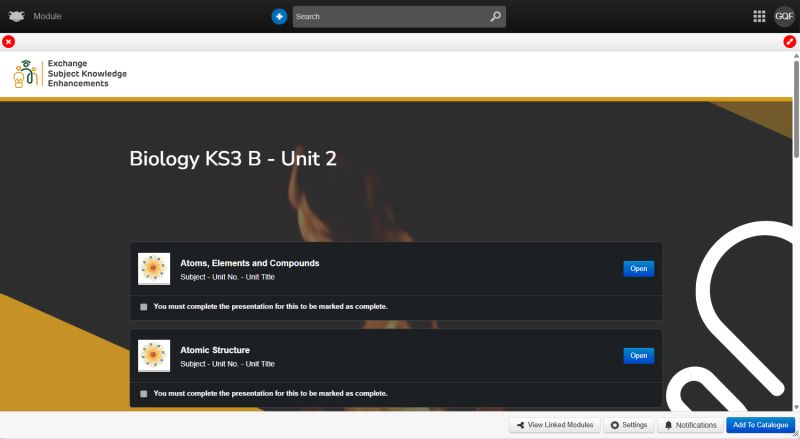Click the red close icon at top left
This screenshot has height=439, width=800.
coord(9,42)
